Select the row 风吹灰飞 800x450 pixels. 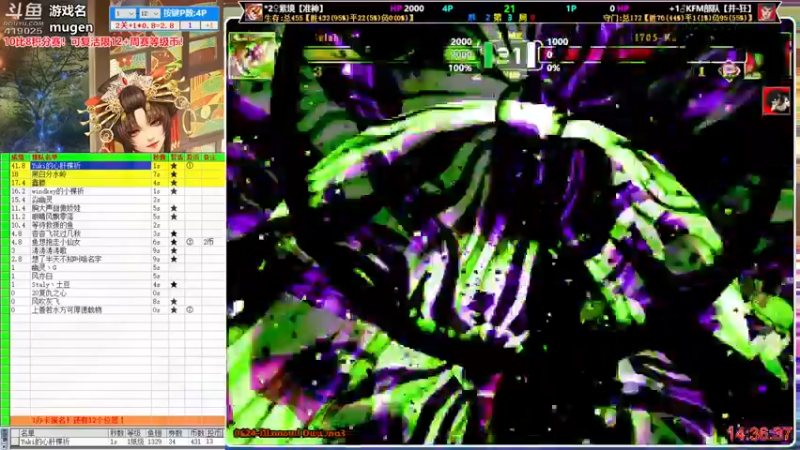(118, 301)
